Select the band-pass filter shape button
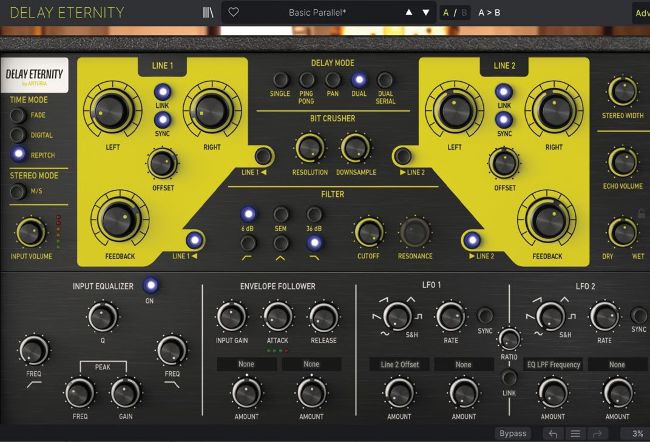 coord(281,243)
